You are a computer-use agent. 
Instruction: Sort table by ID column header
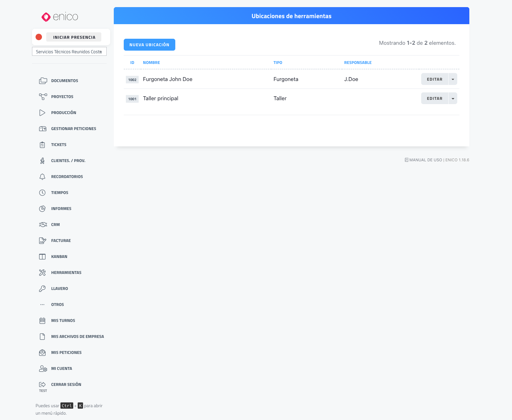pyautogui.click(x=132, y=63)
